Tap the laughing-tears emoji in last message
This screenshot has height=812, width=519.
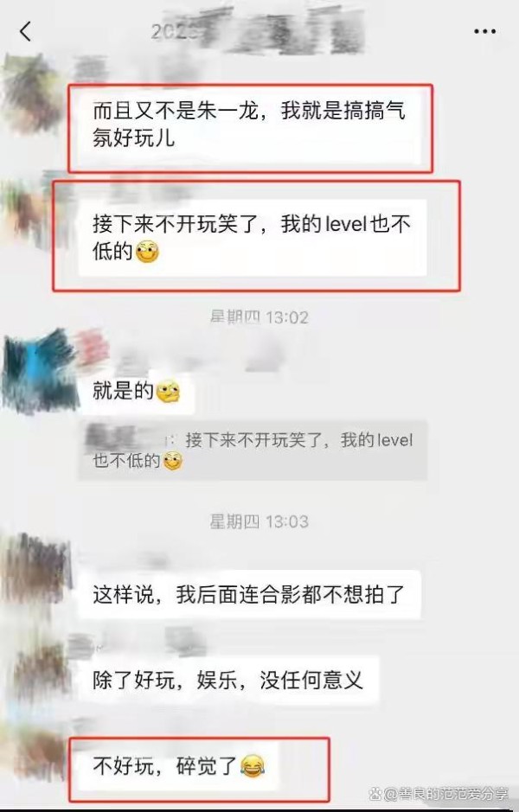253,766
